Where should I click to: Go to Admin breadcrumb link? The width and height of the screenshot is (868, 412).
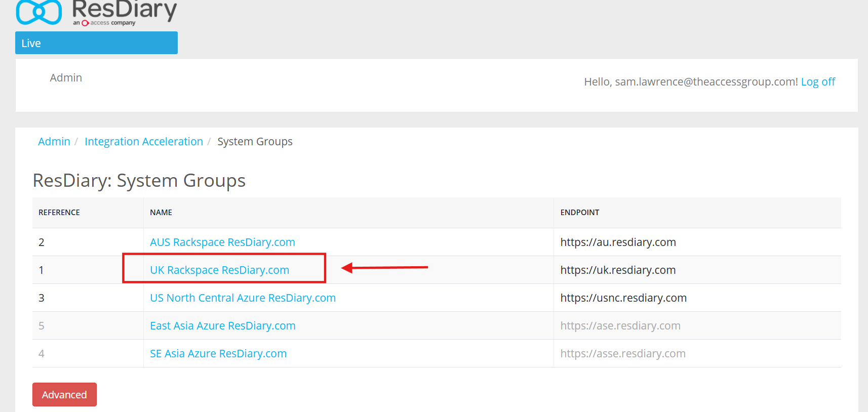[54, 142]
